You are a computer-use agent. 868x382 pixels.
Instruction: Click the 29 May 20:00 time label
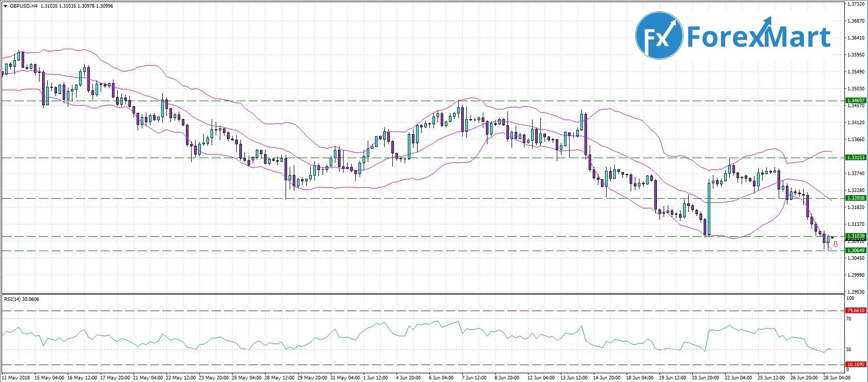pyautogui.click(x=311, y=378)
